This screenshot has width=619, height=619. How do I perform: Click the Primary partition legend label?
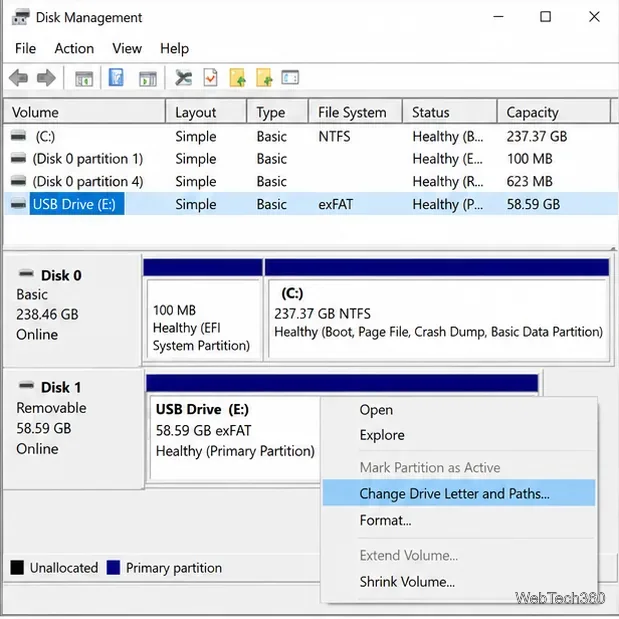click(x=174, y=568)
